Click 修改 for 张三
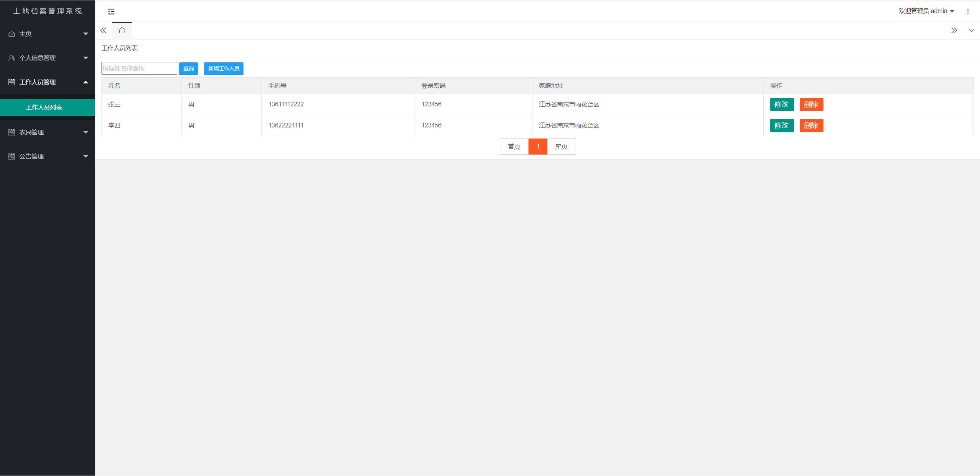 [x=781, y=104]
